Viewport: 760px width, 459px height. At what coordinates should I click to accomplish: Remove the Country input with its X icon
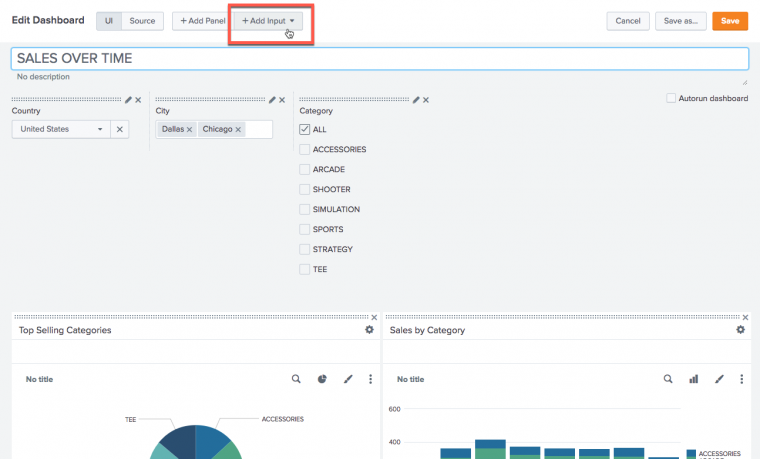[138, 100]
